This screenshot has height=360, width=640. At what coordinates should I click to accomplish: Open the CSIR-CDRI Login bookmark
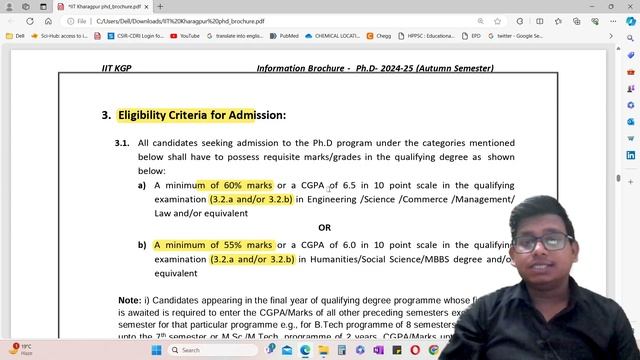136,36
